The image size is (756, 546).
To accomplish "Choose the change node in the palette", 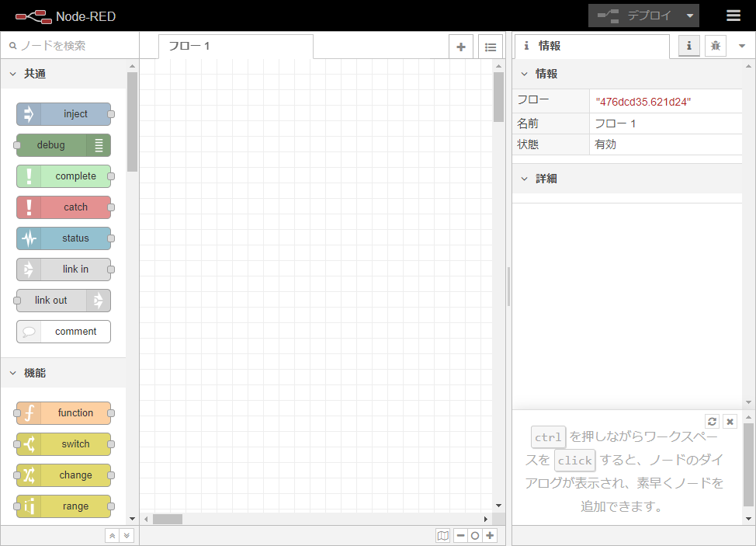I will (63, 475).
